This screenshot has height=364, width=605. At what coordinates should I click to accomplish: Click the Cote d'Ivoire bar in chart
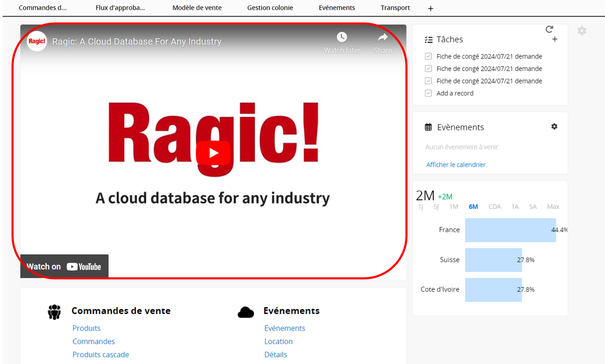pos(494,289)
